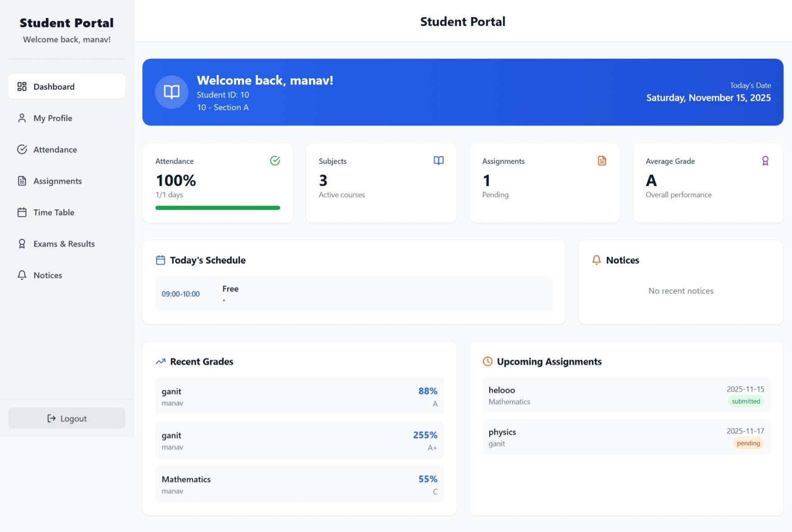Click the My Profile person icon
792x532 pixels.
pos(22,118)
